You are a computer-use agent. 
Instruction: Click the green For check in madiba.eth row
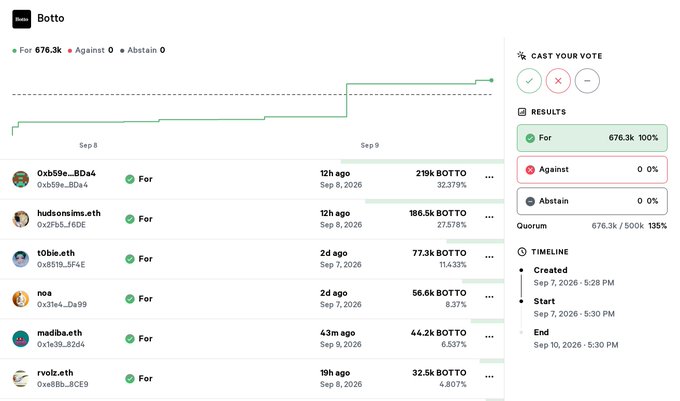[130, 339]
